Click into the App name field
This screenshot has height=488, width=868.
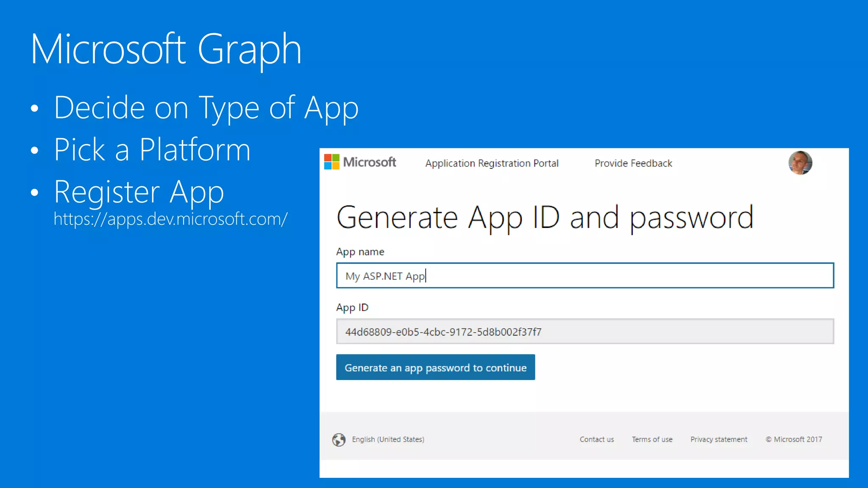click(585, 276)
